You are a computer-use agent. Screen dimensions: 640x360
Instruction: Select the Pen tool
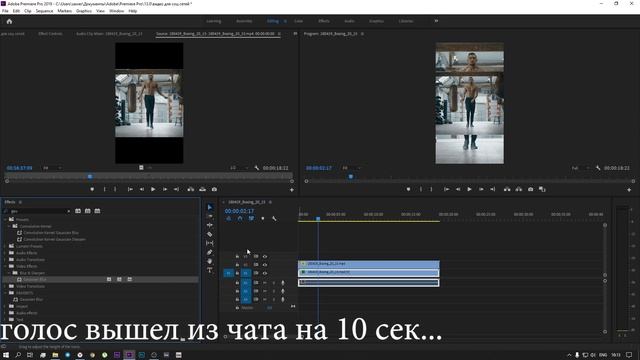pos(210,252)
